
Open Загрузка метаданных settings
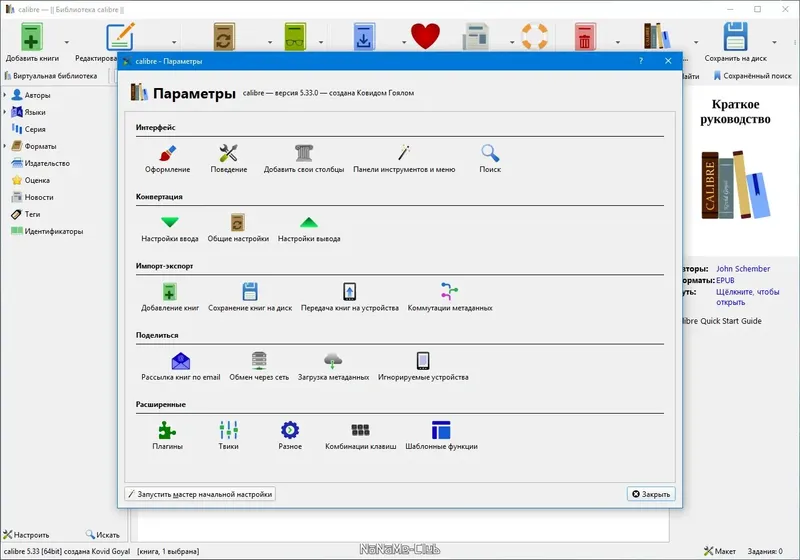(333, 367)
